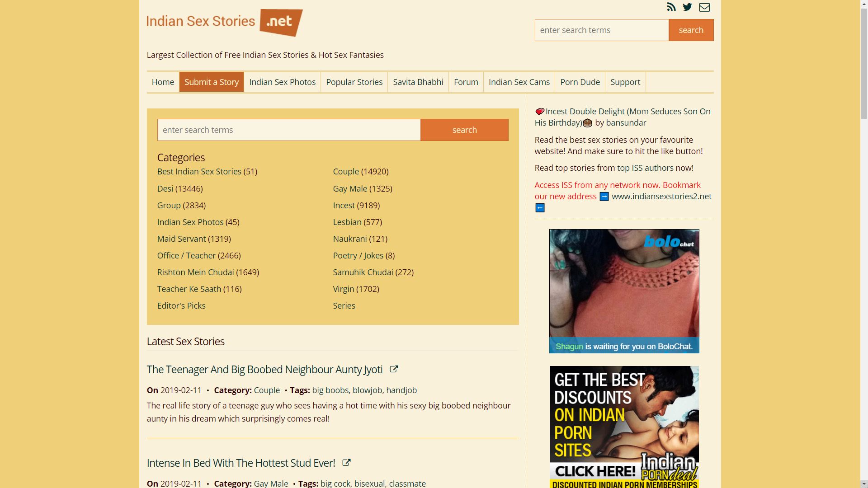Screen dimensions: 868x488
Task: Open external link icon beside Aunty Jyoti title
Action: click(394, 369)
